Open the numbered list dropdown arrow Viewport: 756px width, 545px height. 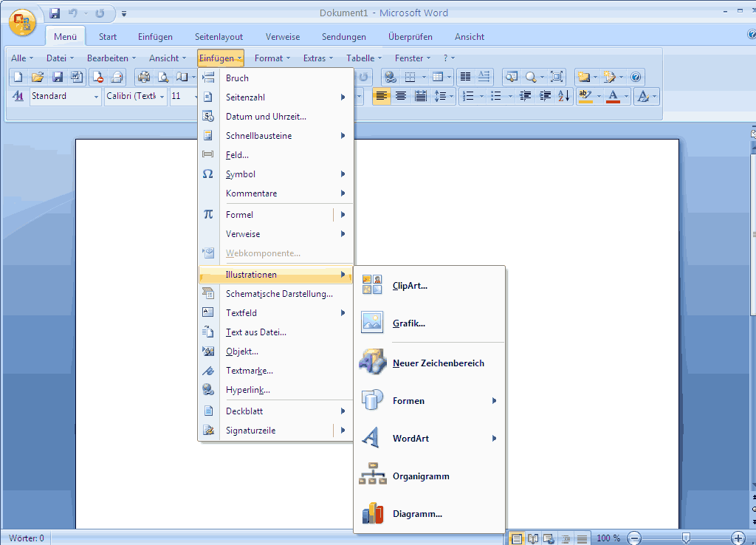(x=481, y=97)
